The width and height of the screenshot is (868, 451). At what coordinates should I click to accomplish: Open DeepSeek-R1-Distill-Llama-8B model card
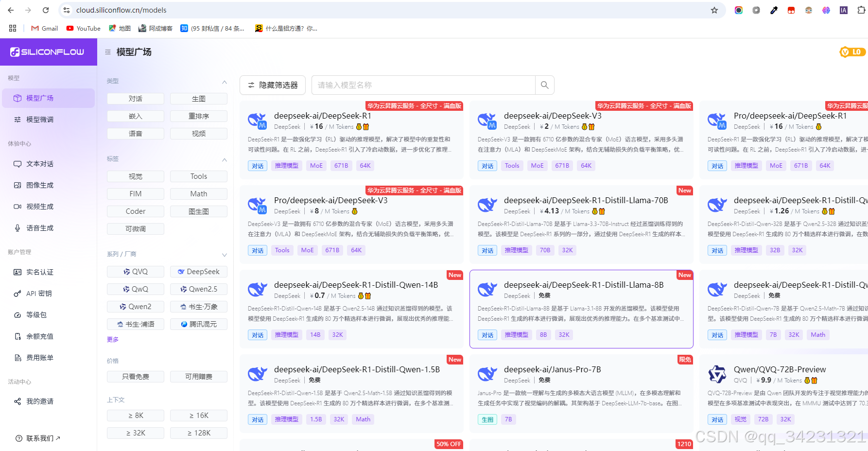coord(581,309)
